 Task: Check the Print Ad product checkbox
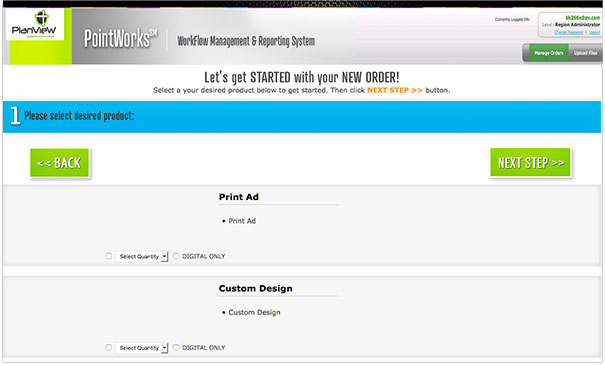tap(108, 256)
